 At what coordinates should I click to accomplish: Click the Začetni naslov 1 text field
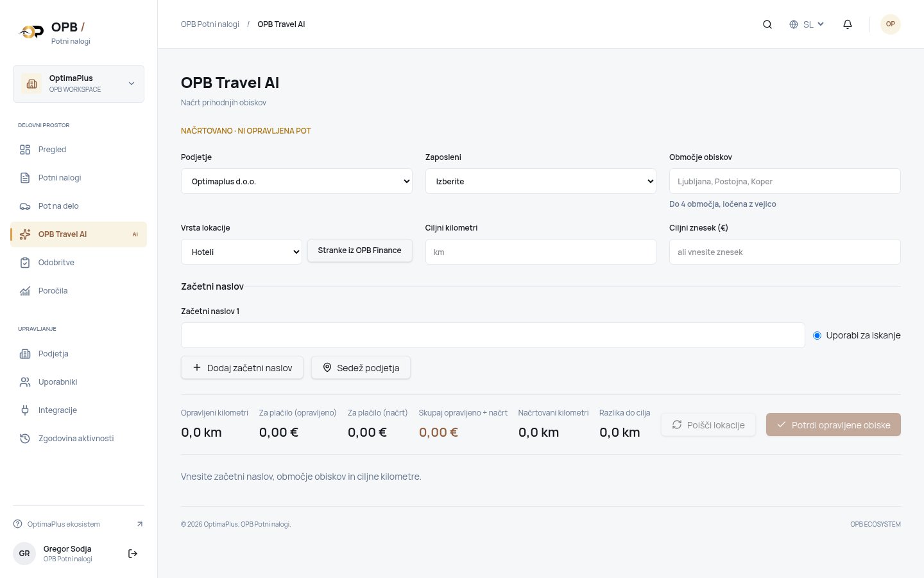[x=493, y=335]
